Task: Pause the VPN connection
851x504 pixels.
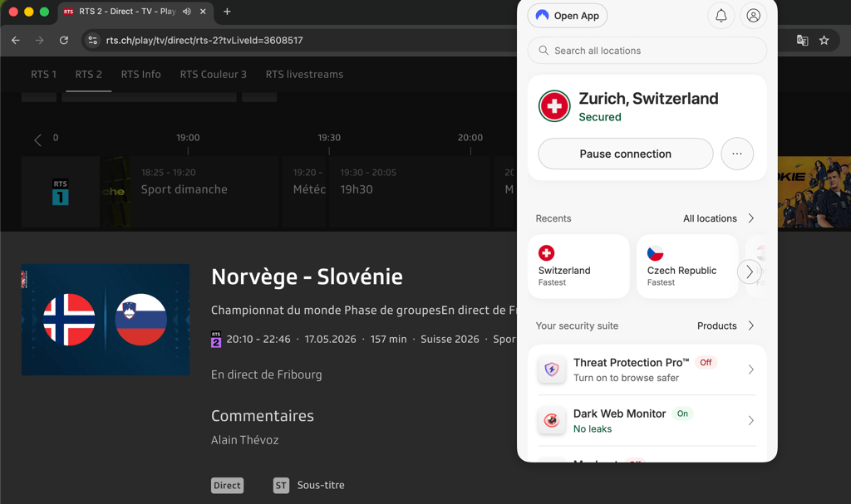Action: (x=625, y=154)
